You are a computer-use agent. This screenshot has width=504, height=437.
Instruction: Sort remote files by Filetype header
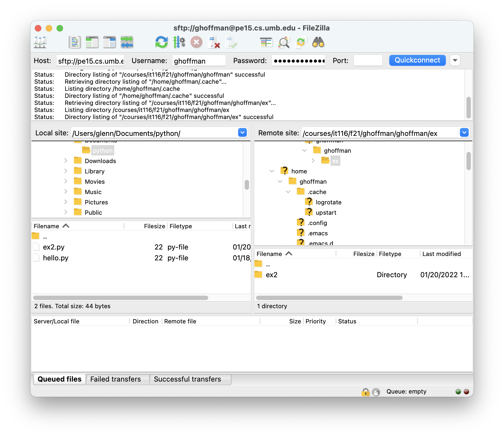(x=399, y=254)
